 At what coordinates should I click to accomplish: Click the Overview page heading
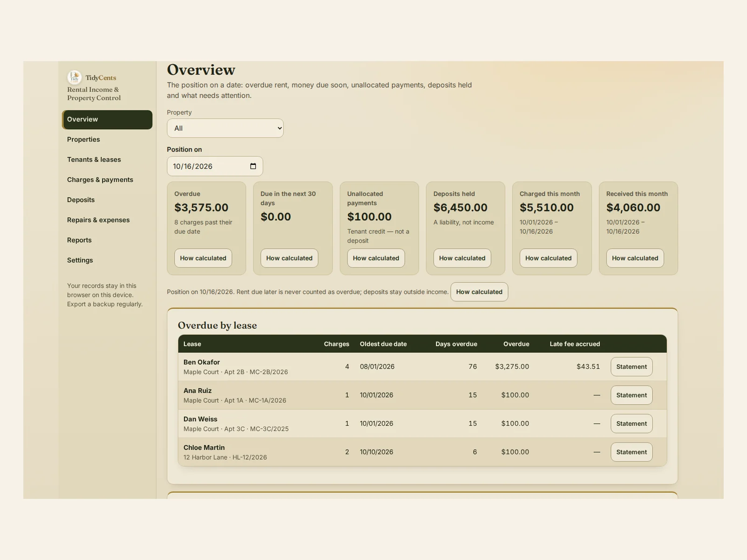coord(201,70)
